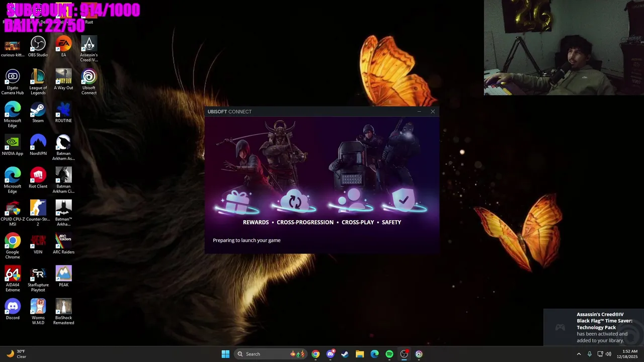Open AIDA64 Extreme desktop shortcut
The height and width of the screenshot is (362, 644).
point(13,279)
